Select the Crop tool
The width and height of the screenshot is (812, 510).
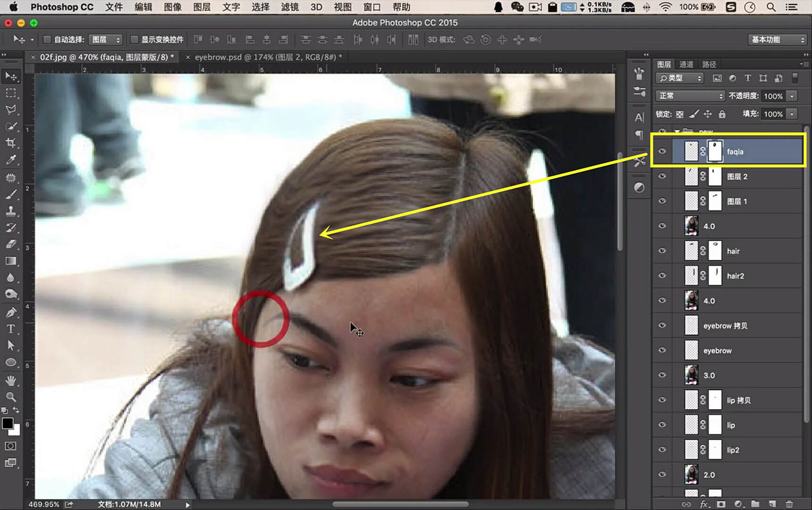[11, 143]
